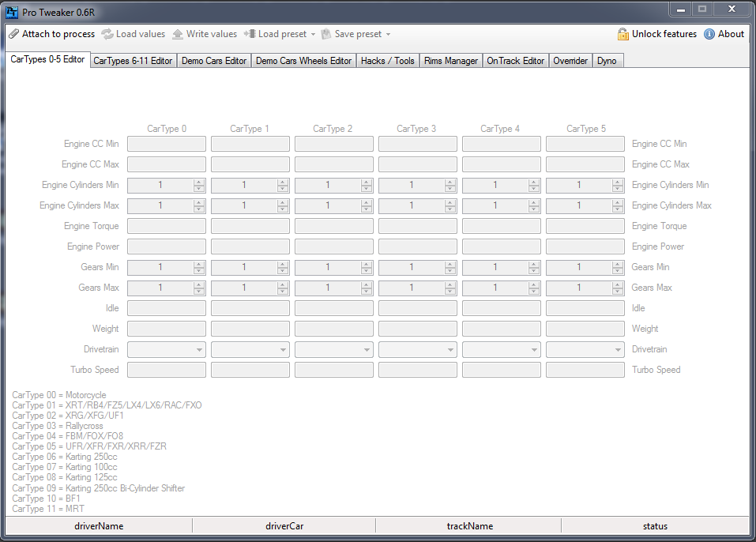Click the Attach to process paperclip icon
Viewport: 756px width, 542px height.
pos(14,34)
